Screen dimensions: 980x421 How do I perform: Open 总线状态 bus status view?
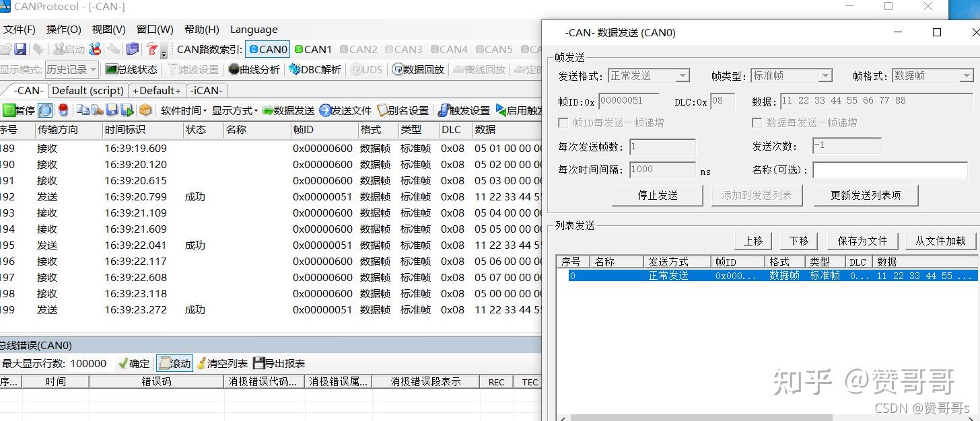tap(132, 69)
